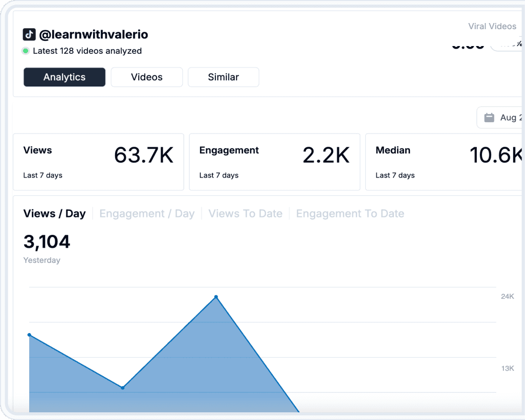Open the Aug date range selector

pyautogui.click(x=507, y=117)
